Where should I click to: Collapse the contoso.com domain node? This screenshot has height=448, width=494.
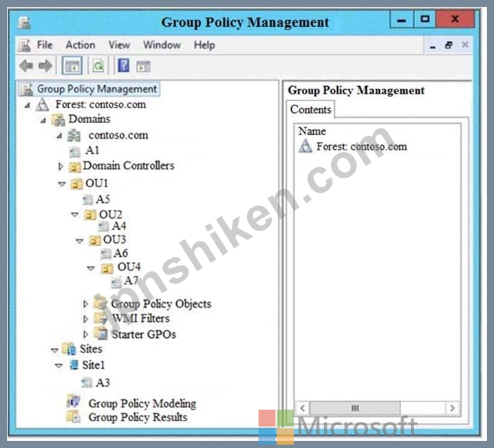[59, 136]
